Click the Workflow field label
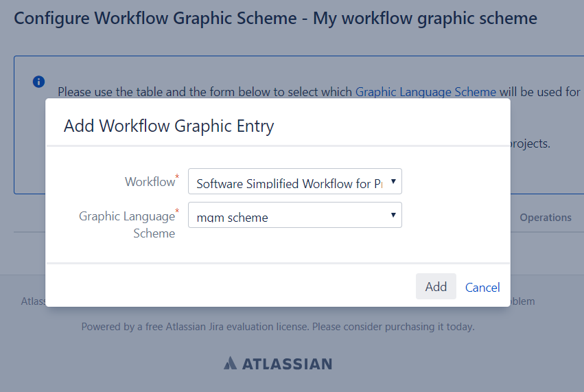The height and width of the screenshot is (392, 584). [150, 182]
